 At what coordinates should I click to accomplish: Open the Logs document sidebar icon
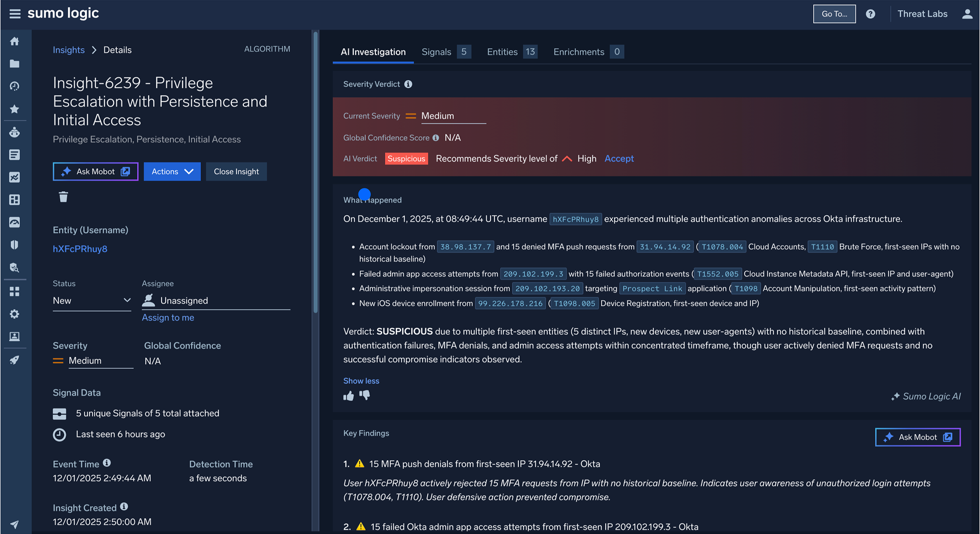[x=15, y=154]
